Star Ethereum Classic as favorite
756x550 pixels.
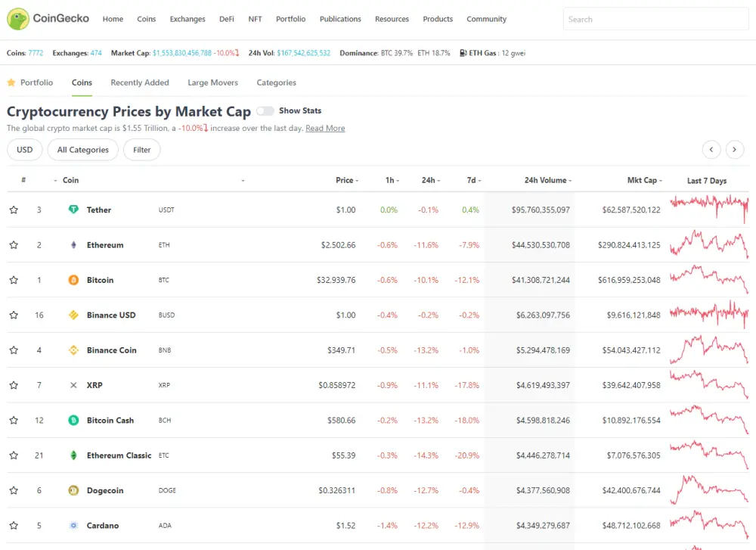(14, 455)
